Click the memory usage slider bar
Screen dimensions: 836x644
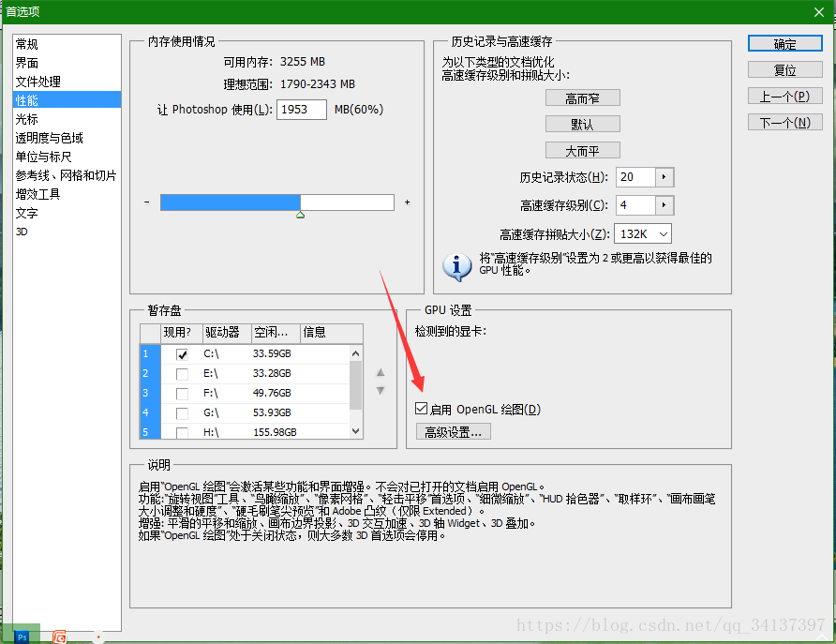(x=277, y=202)
